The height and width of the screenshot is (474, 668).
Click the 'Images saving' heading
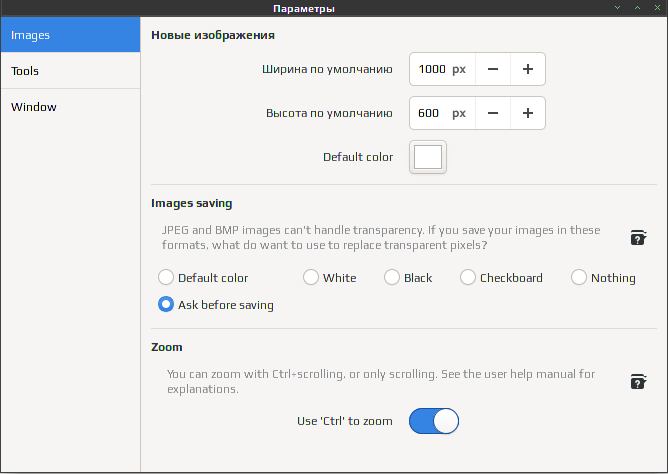click(x=192, y=203)
